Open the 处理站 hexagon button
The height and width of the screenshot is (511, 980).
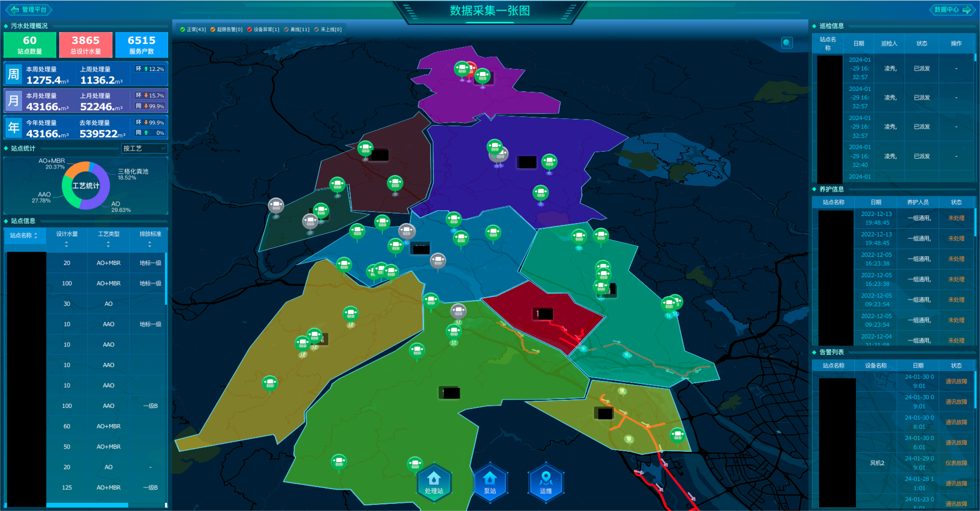[434, 482]
